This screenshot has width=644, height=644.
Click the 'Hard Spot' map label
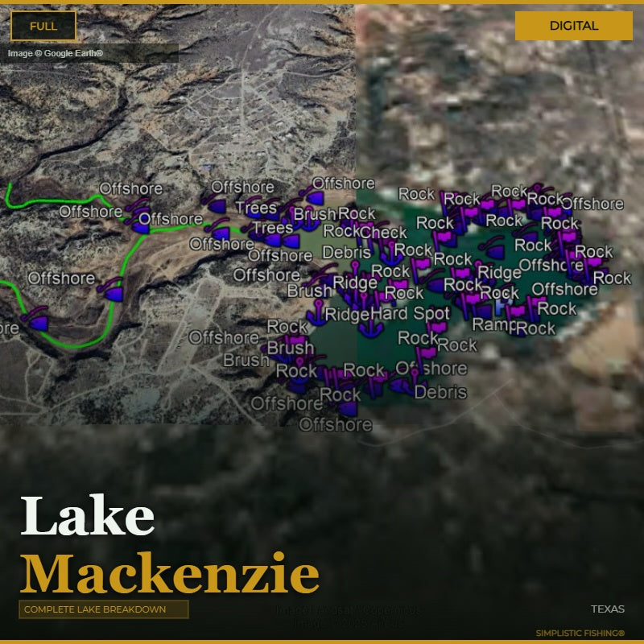click(x=410, y=313)
